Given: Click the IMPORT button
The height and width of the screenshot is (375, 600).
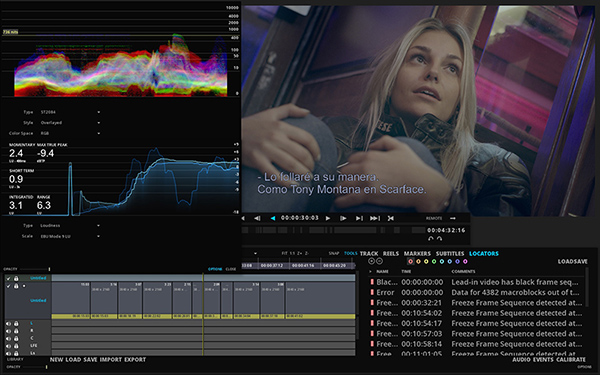Looking at the screenshot, I should click(111, 360).
